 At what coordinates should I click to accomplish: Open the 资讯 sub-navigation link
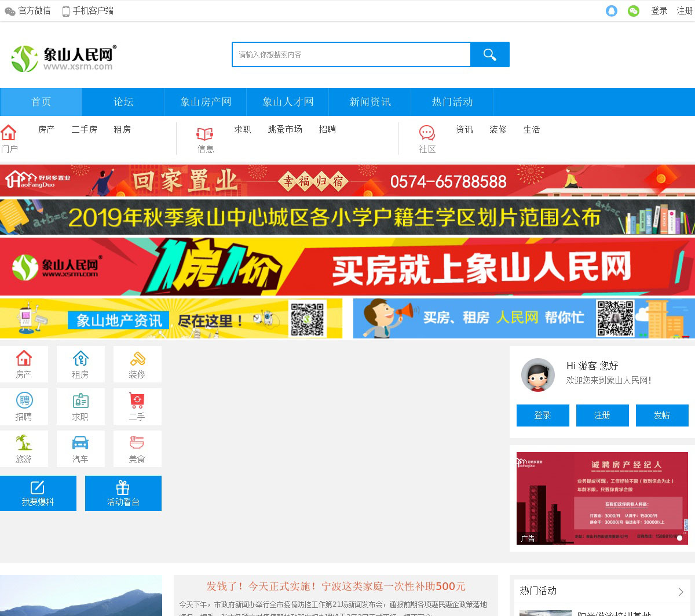464,130
